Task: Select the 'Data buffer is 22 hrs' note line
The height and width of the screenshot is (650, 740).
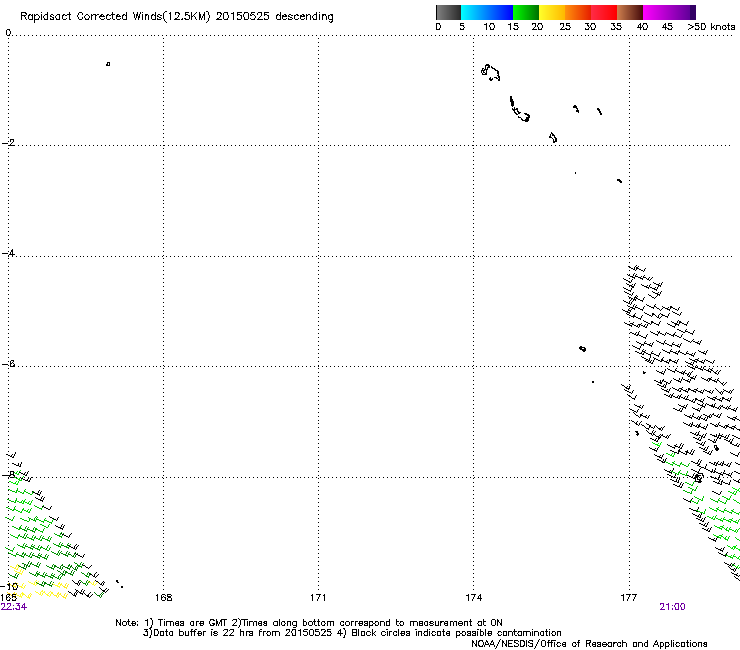Action: 352,633
